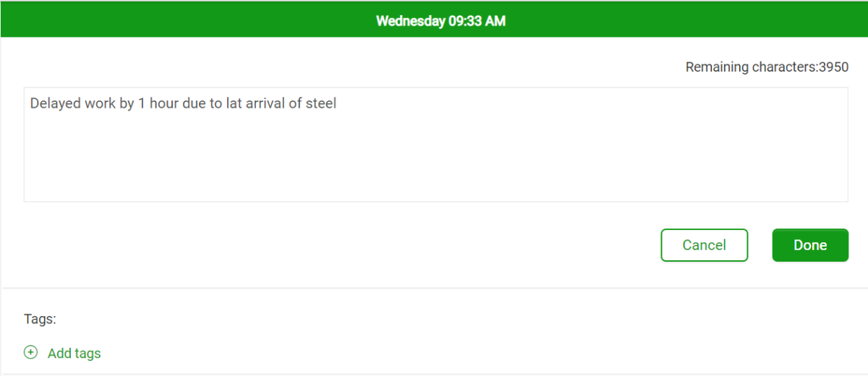Image resolution: width=868 pixels, height=376 pixels.
Task: Set cursor right after "steel" at note end
Action: coord(338,103)
